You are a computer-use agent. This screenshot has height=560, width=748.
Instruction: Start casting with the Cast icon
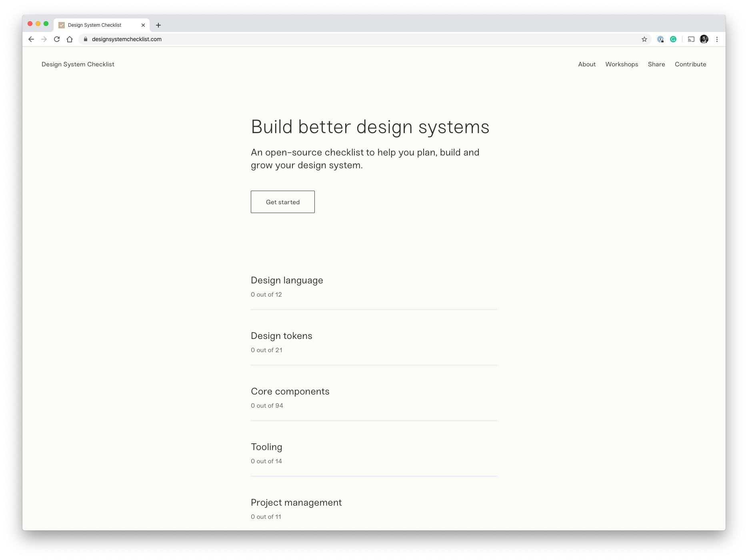[x=690, y=39]
